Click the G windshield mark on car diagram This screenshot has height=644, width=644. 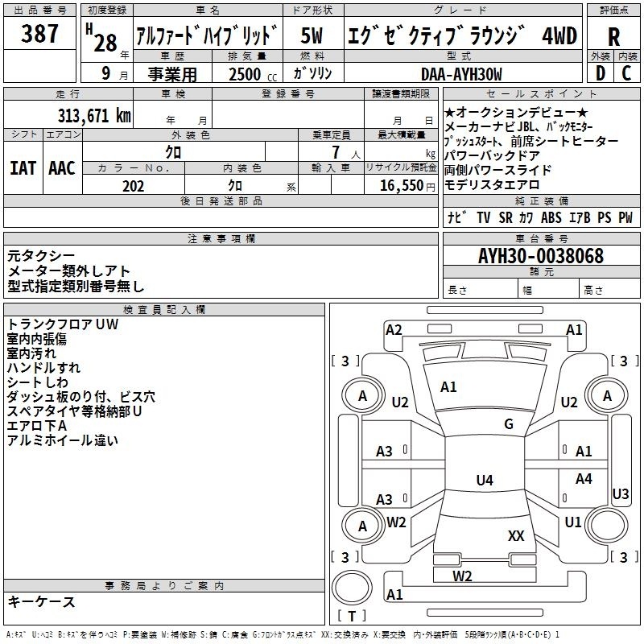coord(509,424)
